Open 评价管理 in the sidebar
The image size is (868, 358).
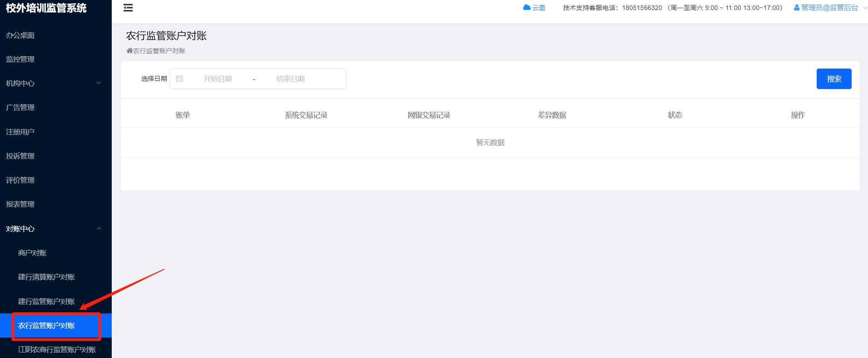point(20,180)
